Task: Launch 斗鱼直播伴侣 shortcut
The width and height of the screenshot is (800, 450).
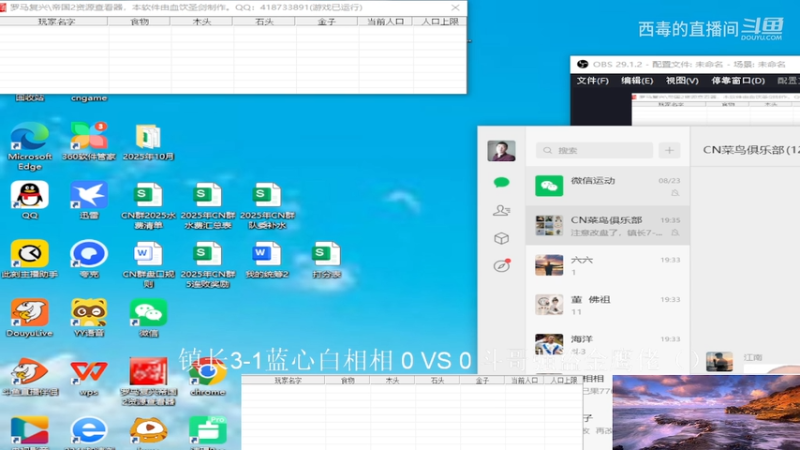Action: 30,377
